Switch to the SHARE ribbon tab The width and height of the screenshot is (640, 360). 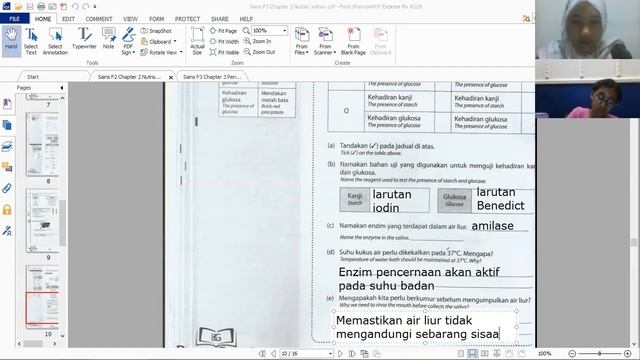[x=220, y=19]
